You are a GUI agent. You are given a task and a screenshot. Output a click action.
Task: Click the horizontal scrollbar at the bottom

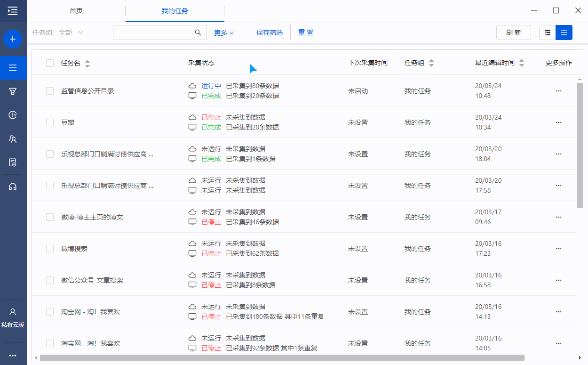click(x=282, y=357)
